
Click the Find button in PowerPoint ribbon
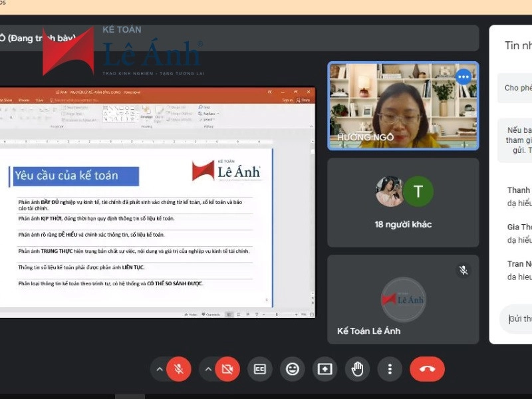tap(205, 107)
